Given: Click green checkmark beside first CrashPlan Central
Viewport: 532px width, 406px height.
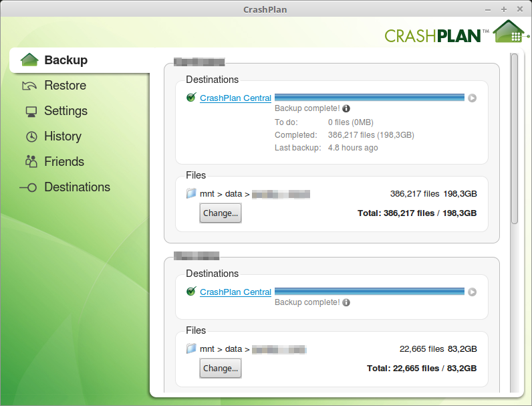Looking at the screenshot, I should click(x=191, y=98).
